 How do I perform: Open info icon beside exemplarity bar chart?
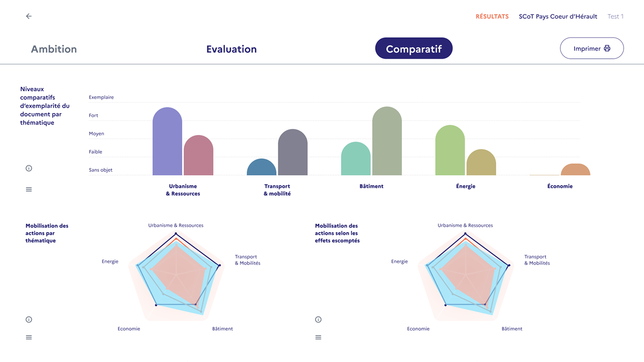click(x=29, y=168)
